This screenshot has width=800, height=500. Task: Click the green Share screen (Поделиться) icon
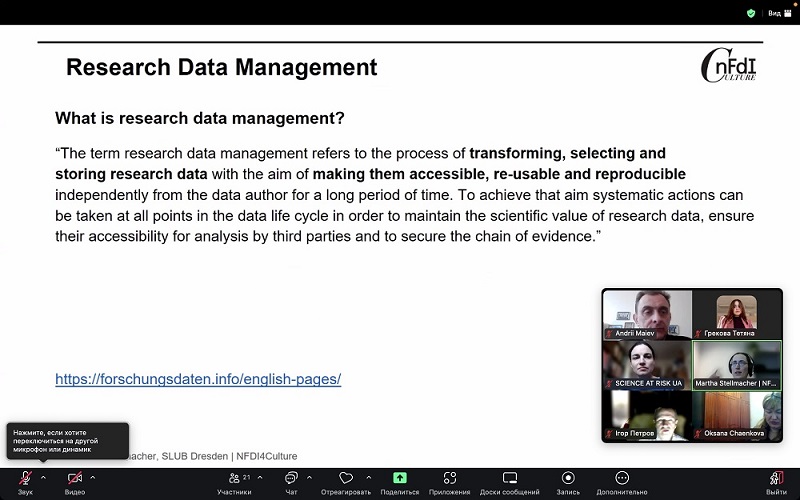pyautogui.click(x=400, y=479)
